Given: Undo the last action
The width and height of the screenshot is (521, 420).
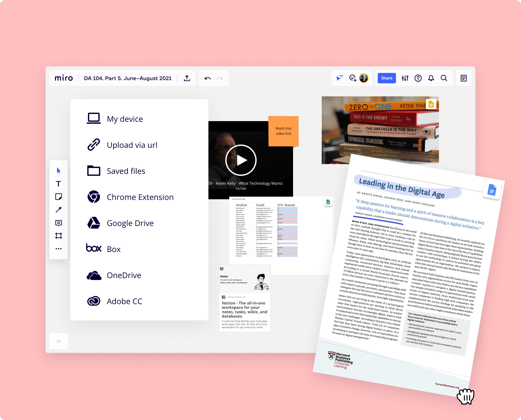Looking at the screenshot, I should (207, 78).
